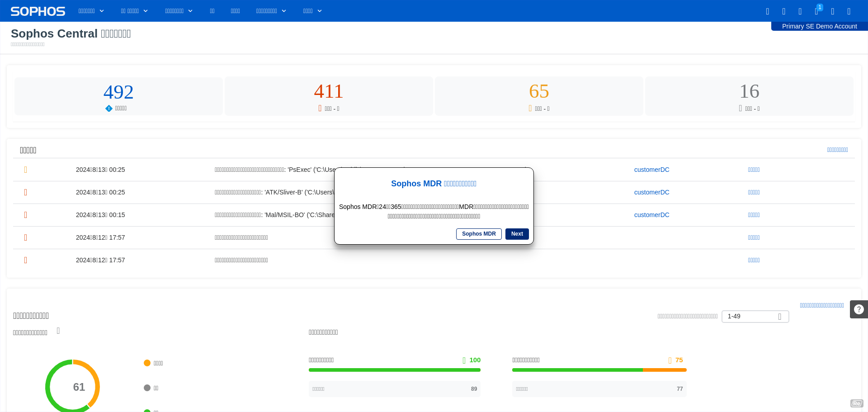Click the 16 alert count
This screenshot has height=412, width=868.
(749, 91)
